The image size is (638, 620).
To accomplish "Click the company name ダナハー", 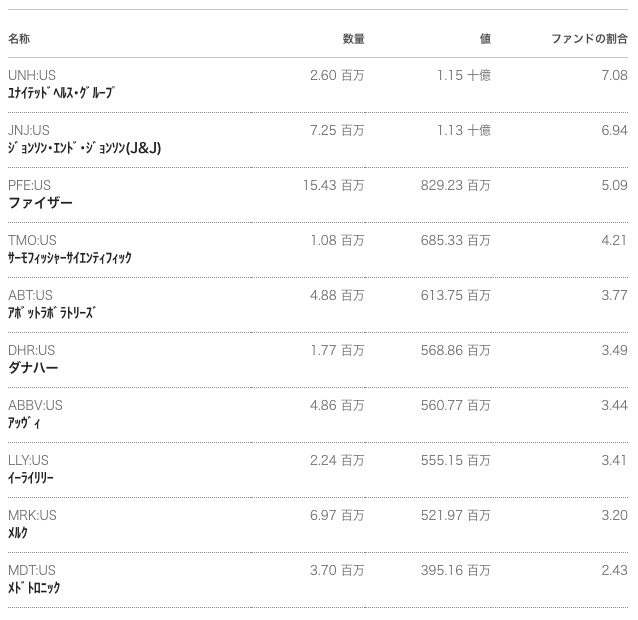I will [x=33, y=368].
